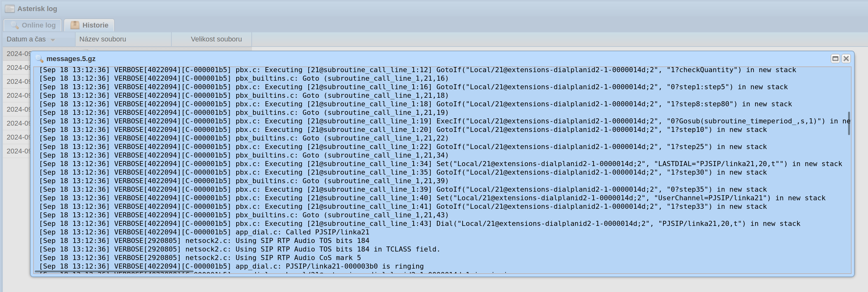Screen dimensions: 868x292
Task: Click log line containing '0?step35'
Action: pos(403,189)
